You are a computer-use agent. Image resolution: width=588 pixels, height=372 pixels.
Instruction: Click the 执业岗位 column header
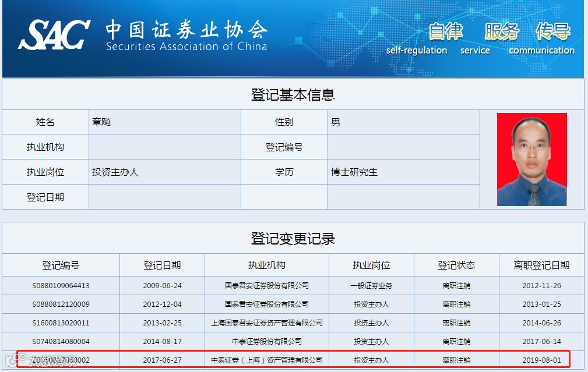(371, 265)
